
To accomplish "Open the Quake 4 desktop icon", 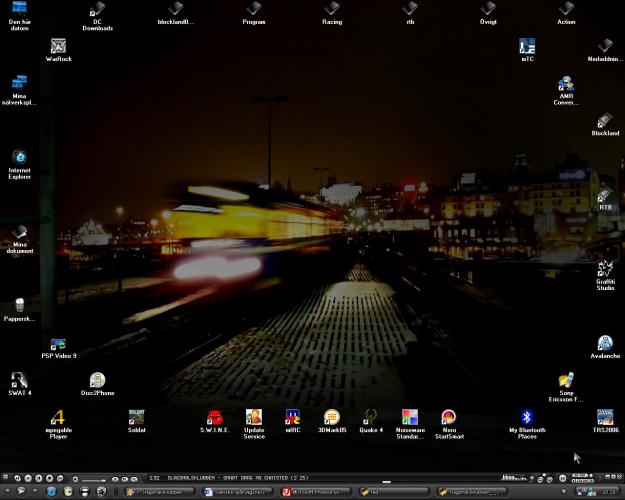I will pyautogui.click(x=371, y=418).
